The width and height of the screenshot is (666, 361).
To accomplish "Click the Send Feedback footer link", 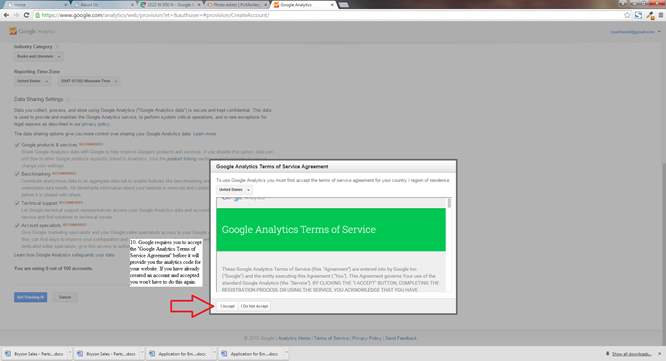I will coord(401,338).
